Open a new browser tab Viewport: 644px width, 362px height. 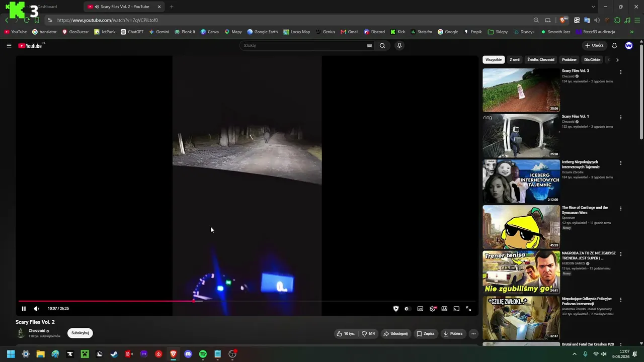172,7
